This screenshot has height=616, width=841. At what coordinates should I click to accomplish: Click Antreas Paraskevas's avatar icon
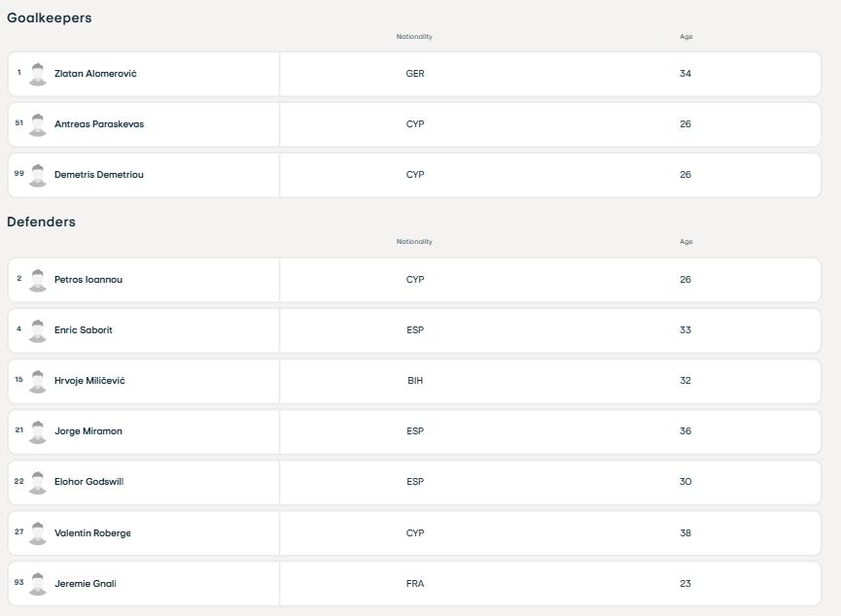click(x=38, y=124)
